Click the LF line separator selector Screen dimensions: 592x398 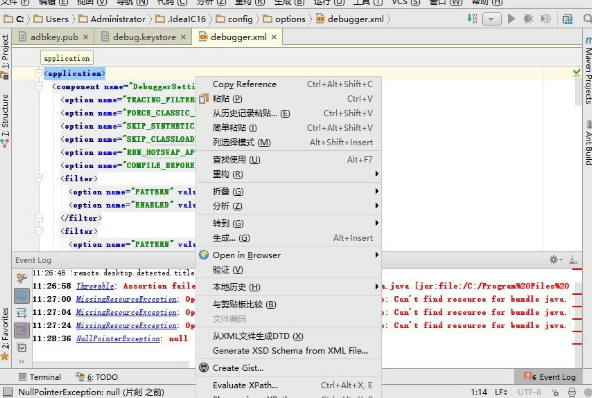click(x=501, y=392)
